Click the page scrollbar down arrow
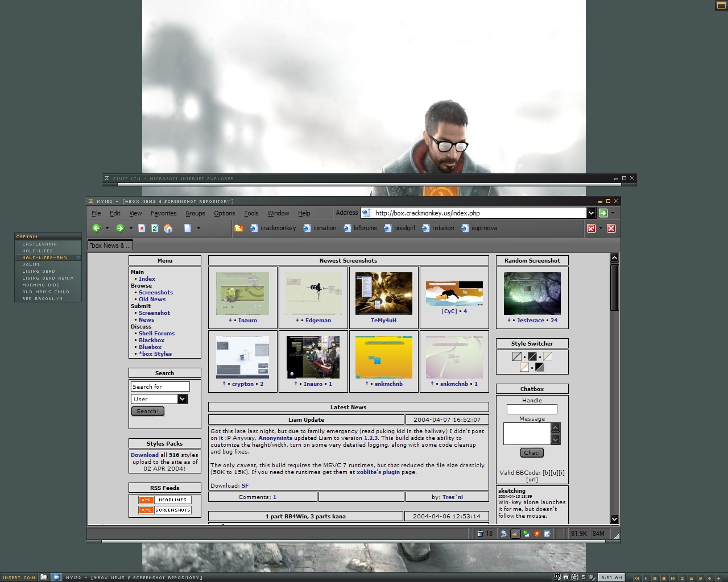Screen dimensions: 728x582 [614, 519]
